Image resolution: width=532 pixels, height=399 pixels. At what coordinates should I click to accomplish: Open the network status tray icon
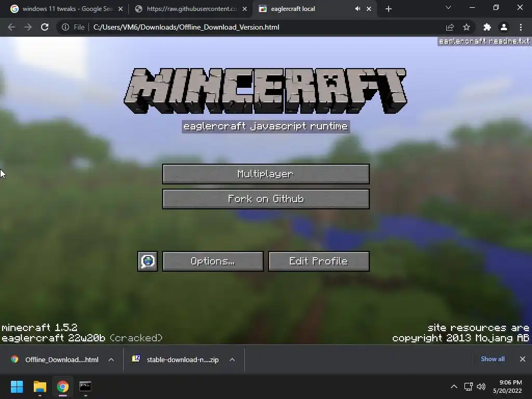(469, 387)
